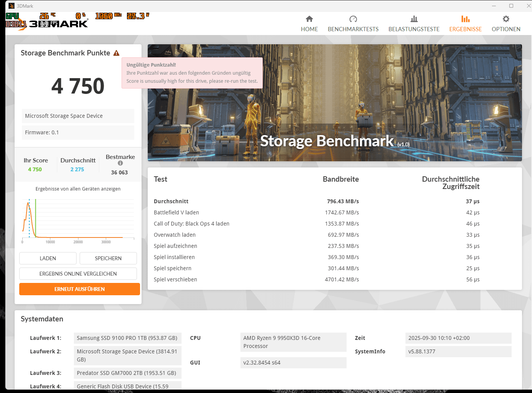Click the LADEN button
Screen dimensions: 532x393
point(48,258)
